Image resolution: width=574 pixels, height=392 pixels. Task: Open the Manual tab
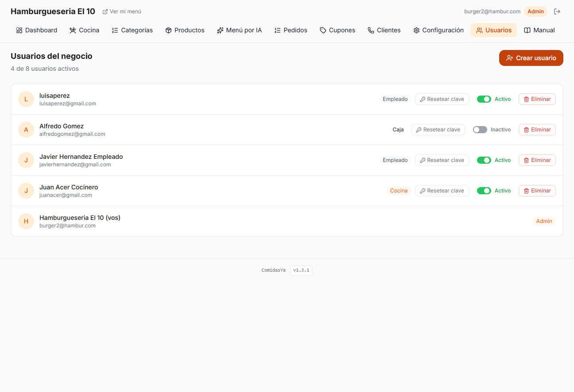click(539, 30)
